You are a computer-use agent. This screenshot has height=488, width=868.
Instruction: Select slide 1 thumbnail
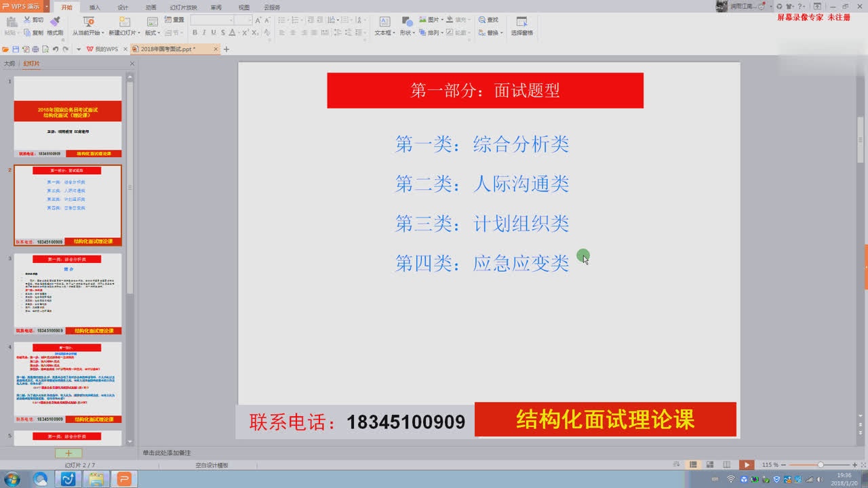pos(68,117)
